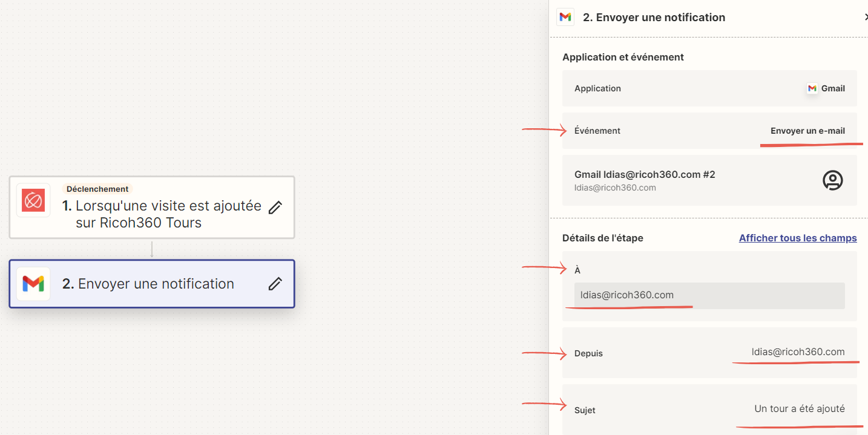
Task: Click the Déclenchement badge on step 1
Action: [97, 189]
